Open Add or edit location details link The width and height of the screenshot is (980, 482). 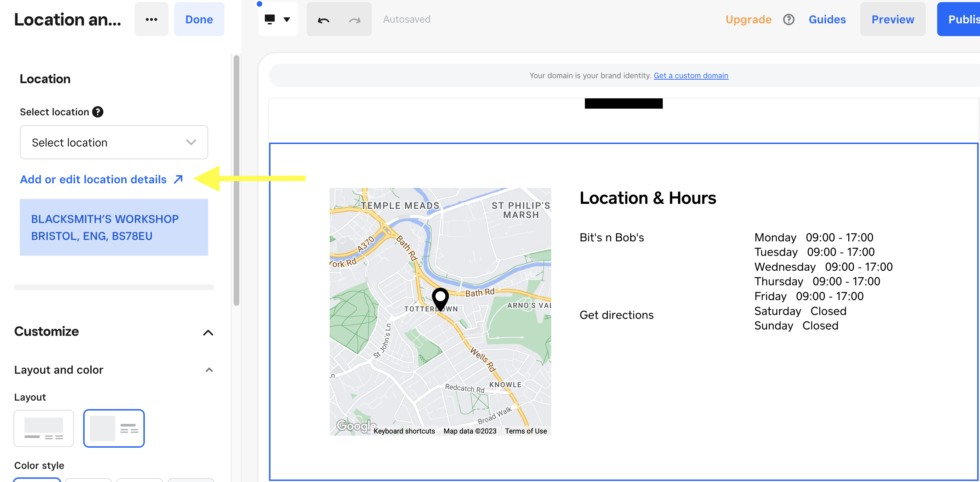pos(102,179)
